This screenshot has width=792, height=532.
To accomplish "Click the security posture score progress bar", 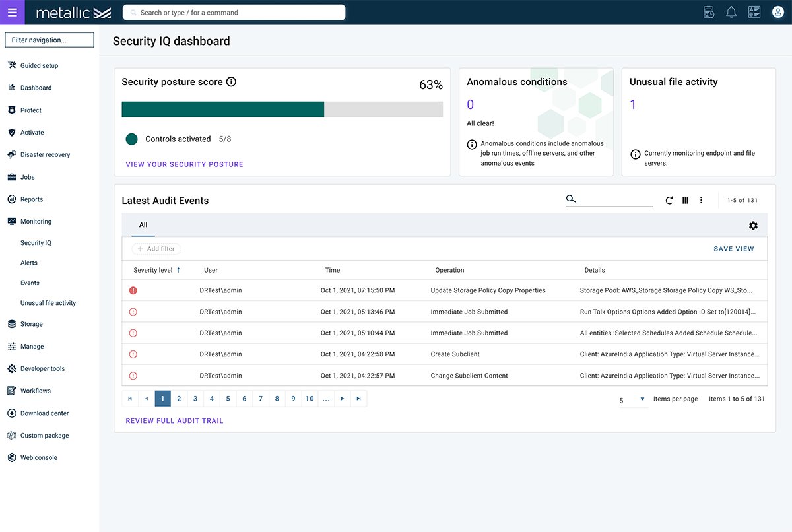I will (282, 109).
